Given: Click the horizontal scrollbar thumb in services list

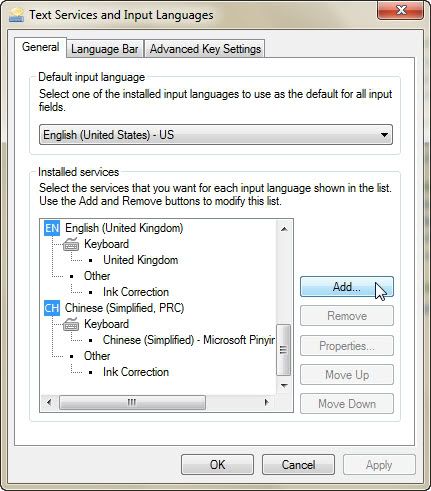Looking at the screenshot, I should click(x=132, y=403).
